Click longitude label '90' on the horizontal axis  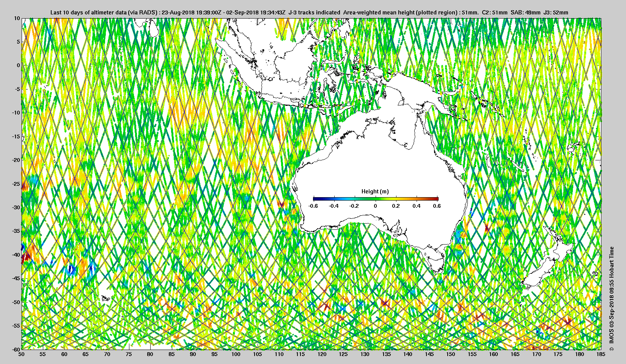point(193,354)
